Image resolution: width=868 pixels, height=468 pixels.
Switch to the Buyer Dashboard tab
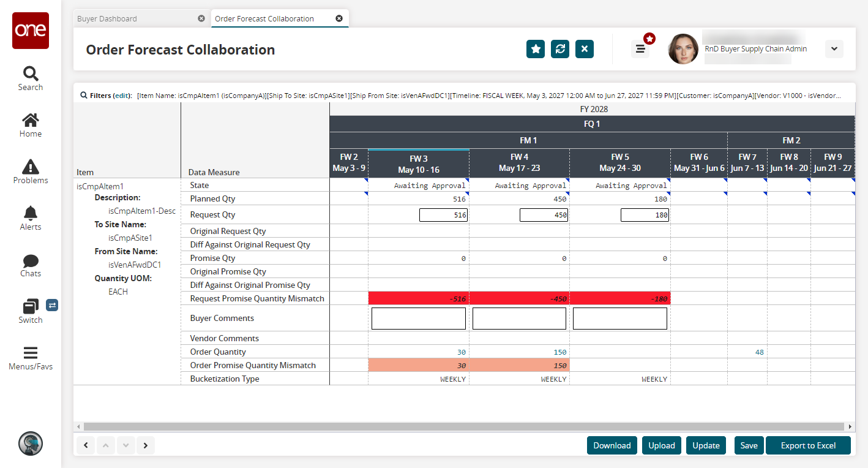tap(107, 18)
